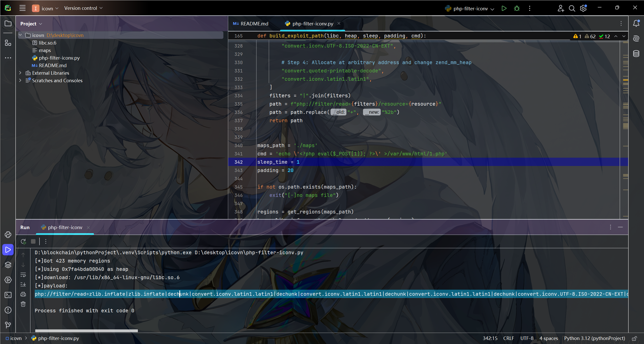This screenshot has width=644, height=344.
Task: Open editor tab options menu
Action: [x=621, y=23]
